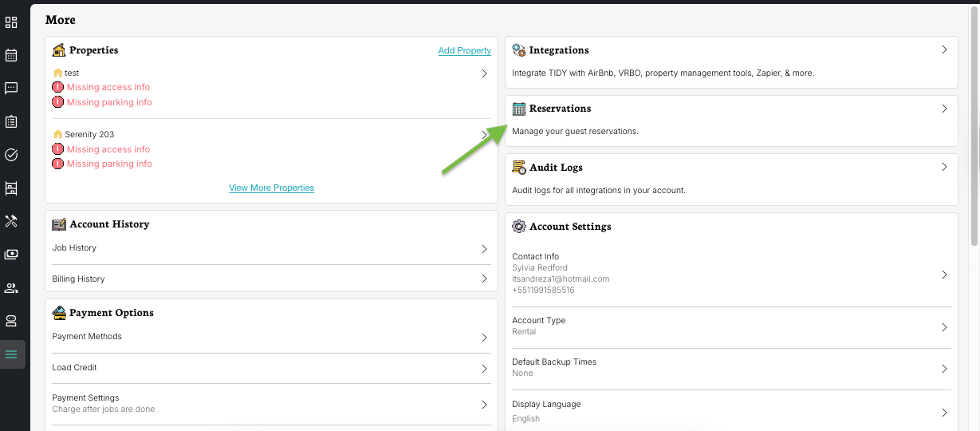
Task: Expand the test property chevron
Action: [484, 73]
